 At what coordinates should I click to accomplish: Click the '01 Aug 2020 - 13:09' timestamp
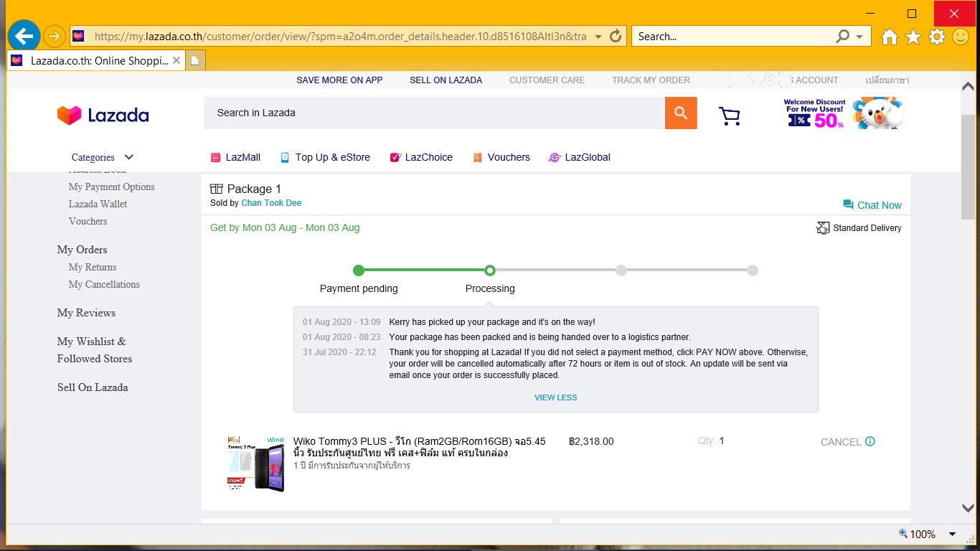341,322
